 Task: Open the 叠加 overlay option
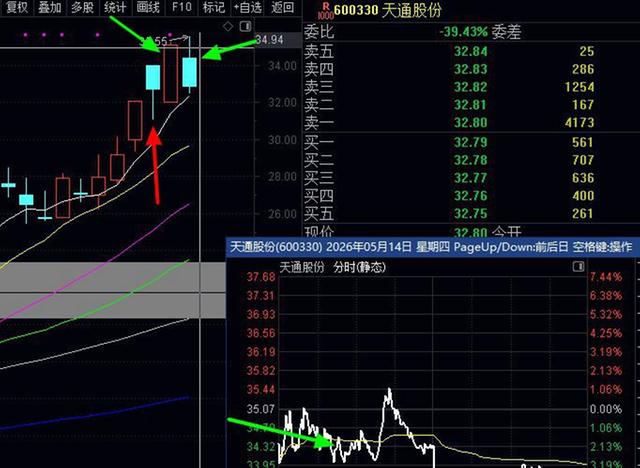point(49,7)
